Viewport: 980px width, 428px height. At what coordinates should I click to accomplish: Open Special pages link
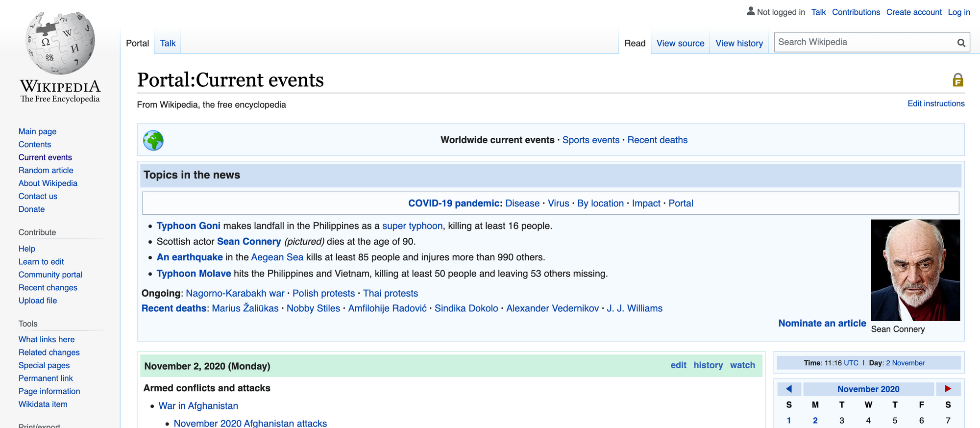(44, 365)
